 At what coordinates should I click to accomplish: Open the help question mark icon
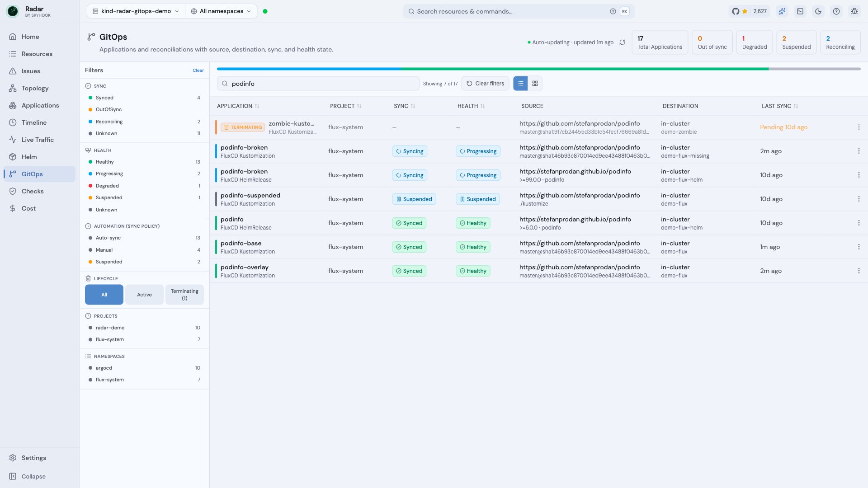coord(836,11)
